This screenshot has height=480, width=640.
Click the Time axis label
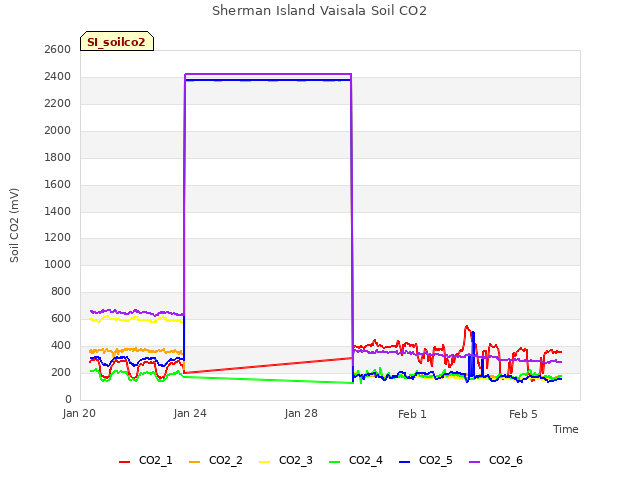[x=566, y=429]
